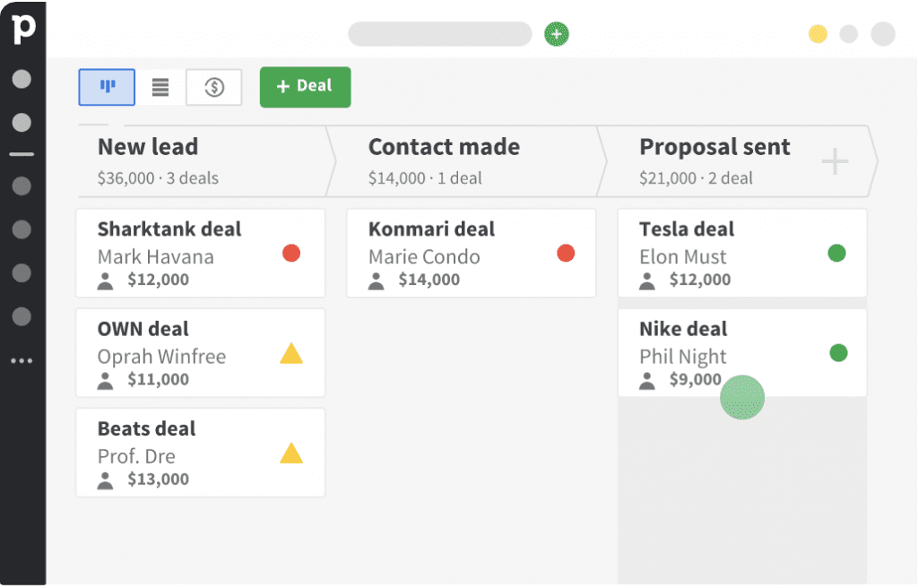Image resolution: width=918 pixels, height=588 pixels.
Task: Toggle the green status dot on Tesla deal
Action: (836, 253)
